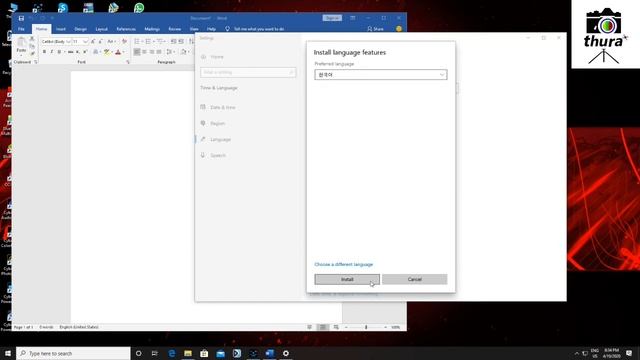Click the Text Effects icon in Word
Viewport: 640px width, 360px height.
96,52
